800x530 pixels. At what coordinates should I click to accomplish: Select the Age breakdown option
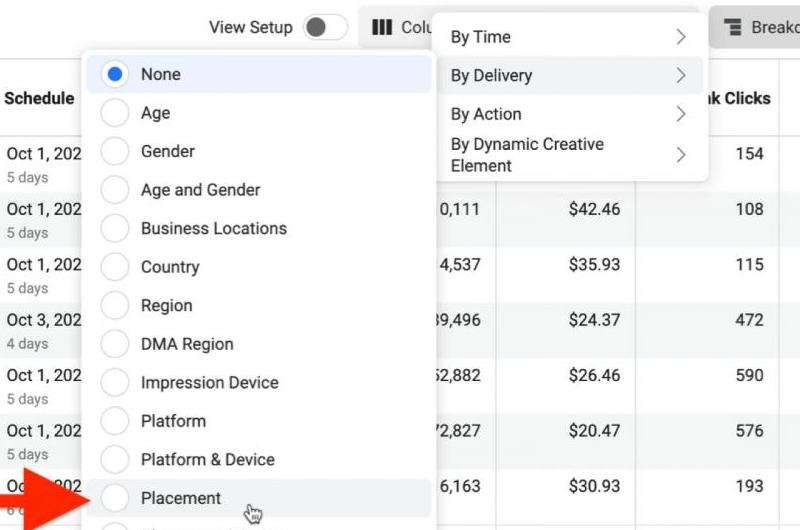click(x=115, y=113)
